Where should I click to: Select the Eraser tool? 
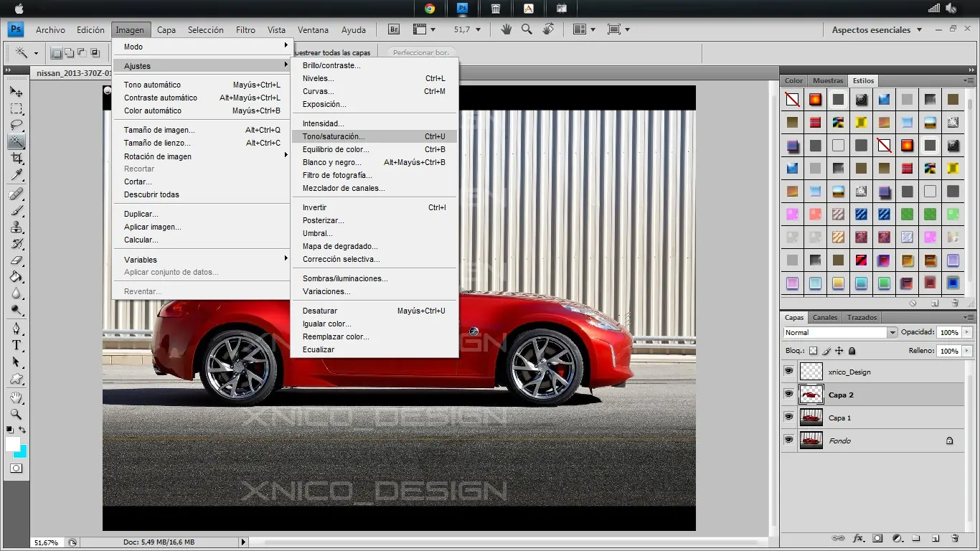[x=16, y=260]
